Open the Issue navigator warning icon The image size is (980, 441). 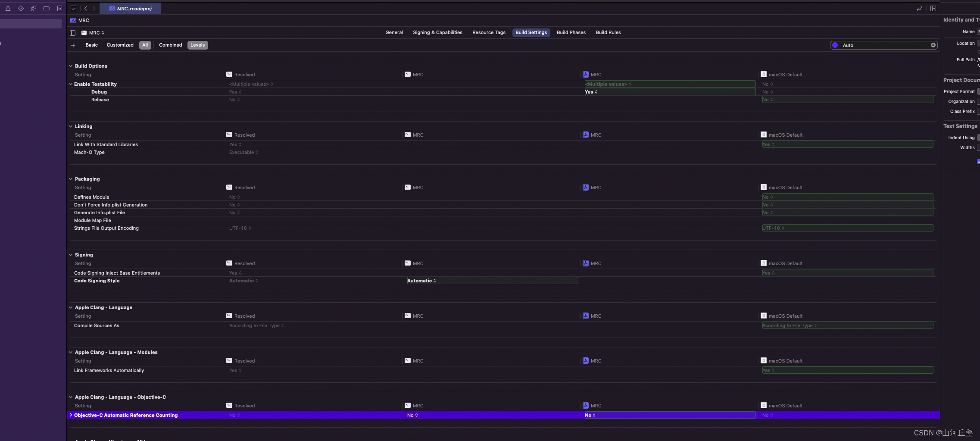pos(8,8)
